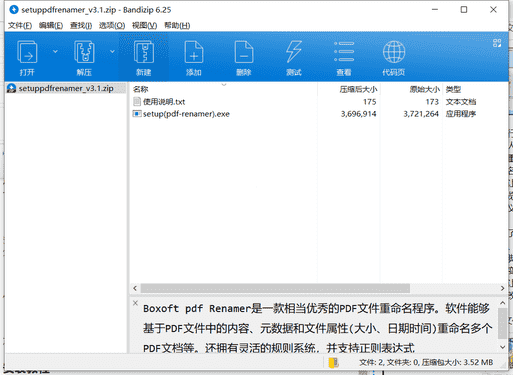The height and width of the screenshot is (375, 513).
Task: Click the 删除 (Delete) toolbar icon
Action: pos(244,52)
